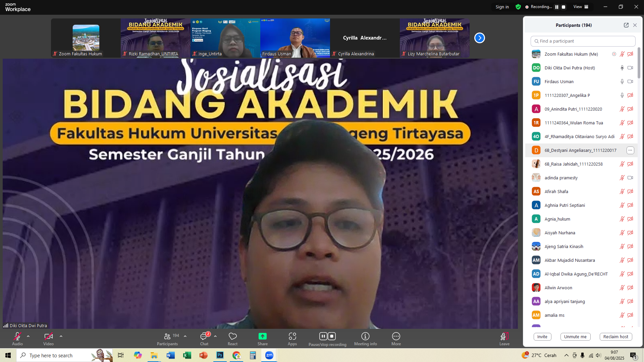The width and height of the screenshot is (644, 362).
Task: Select participant Afirah Shafa
Action: (581, 191)
